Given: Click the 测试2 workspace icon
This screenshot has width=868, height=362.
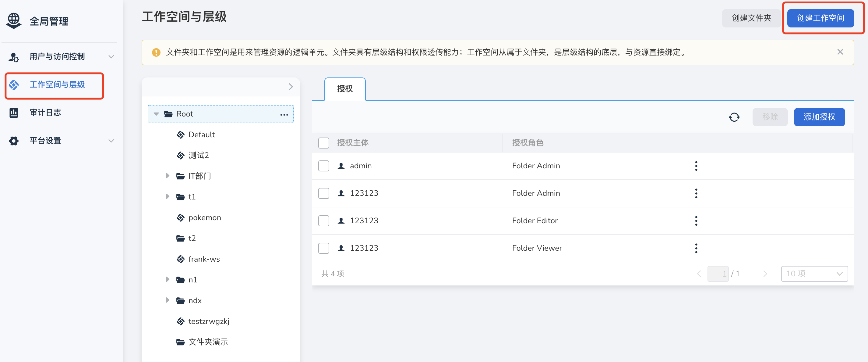Looking at the screenshot, I should click(181, 156).
